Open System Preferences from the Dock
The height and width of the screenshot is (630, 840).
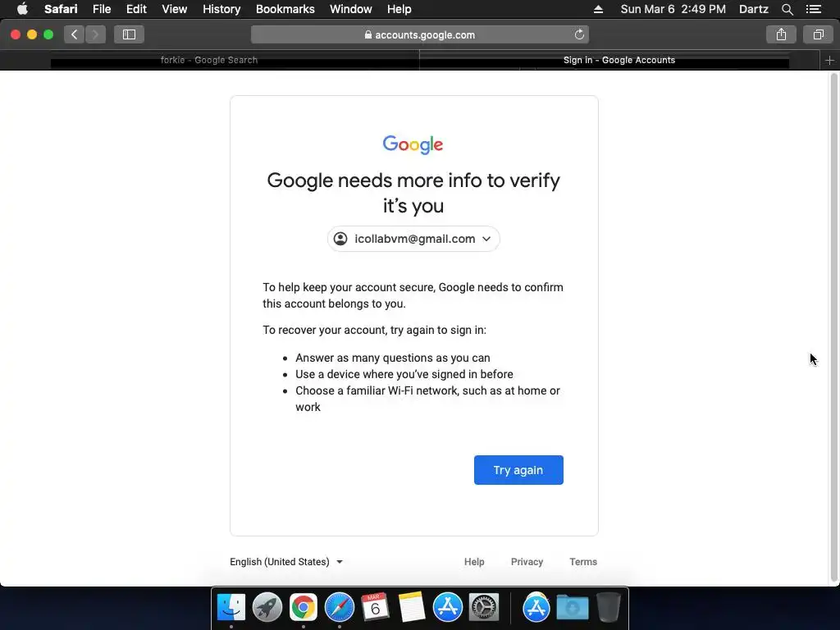tap(484, 607)
